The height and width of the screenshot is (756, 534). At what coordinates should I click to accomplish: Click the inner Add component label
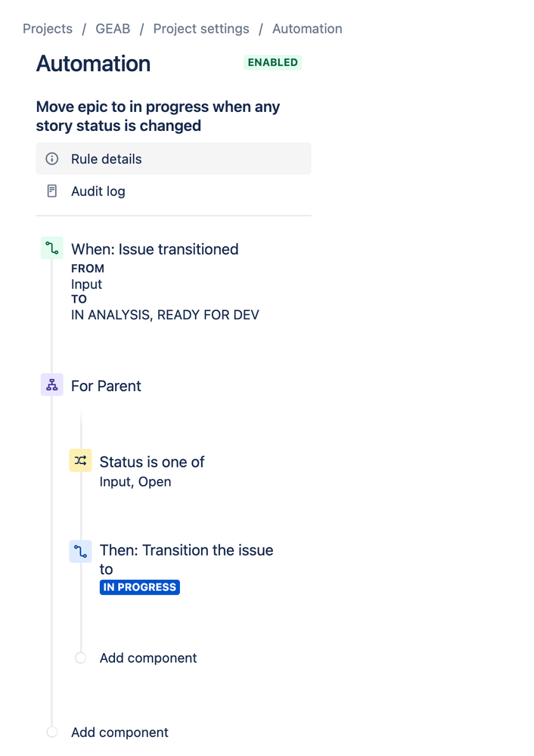[x=148, y=658]
